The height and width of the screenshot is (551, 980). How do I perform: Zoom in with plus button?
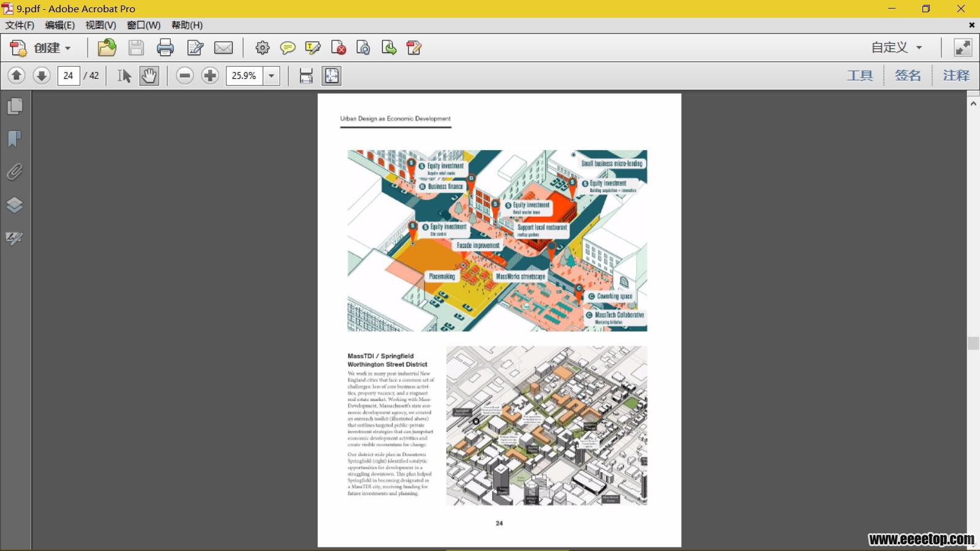(210, 76)
